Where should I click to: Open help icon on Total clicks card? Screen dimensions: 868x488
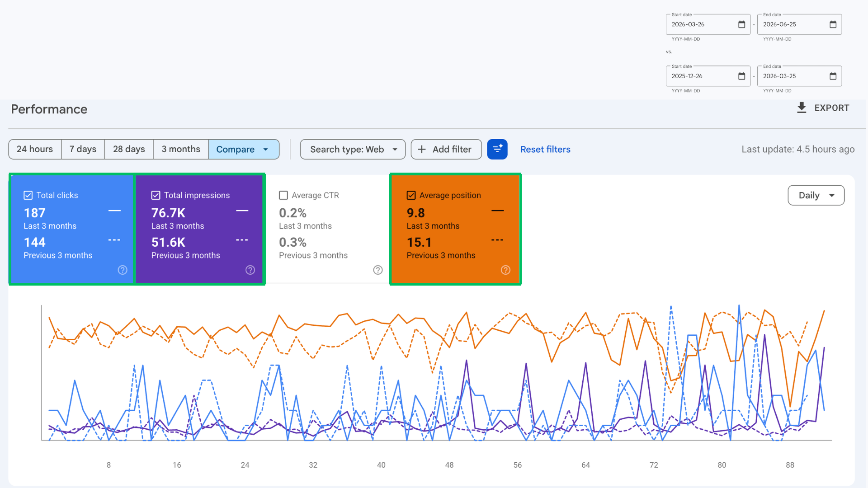coord(123,270)
